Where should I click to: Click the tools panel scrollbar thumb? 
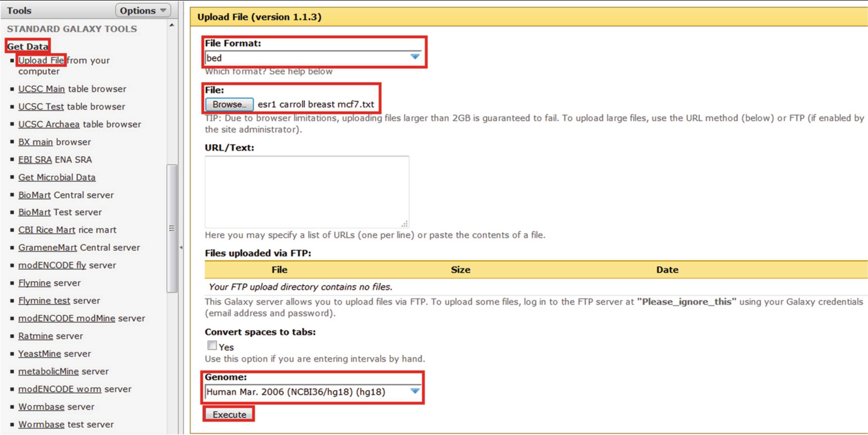tap(172, 229)
